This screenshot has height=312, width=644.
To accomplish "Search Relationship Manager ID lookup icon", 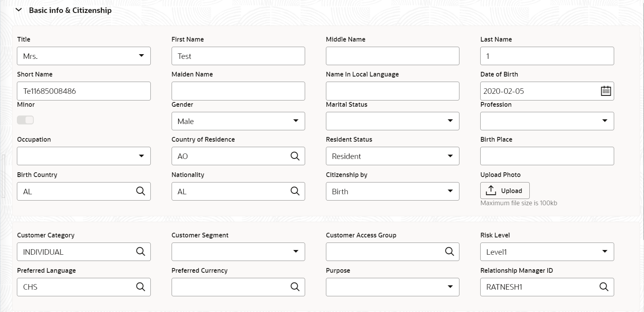I will 604,287.
